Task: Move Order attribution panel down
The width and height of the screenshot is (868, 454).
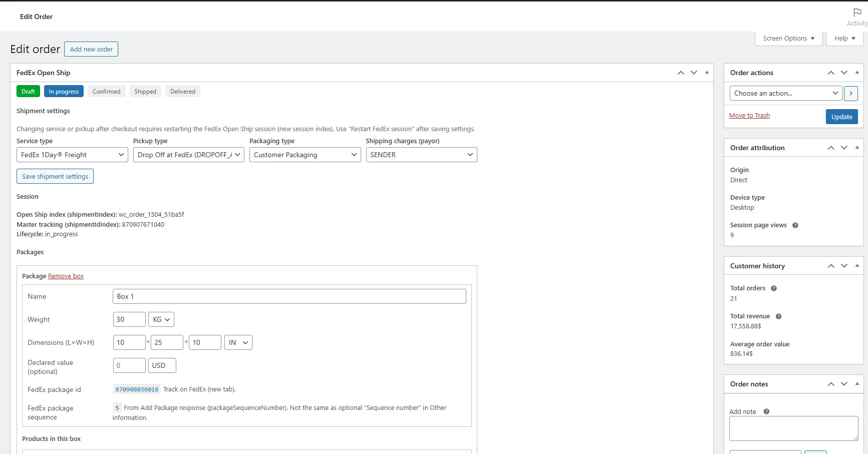Action: [x=844, y=148]
